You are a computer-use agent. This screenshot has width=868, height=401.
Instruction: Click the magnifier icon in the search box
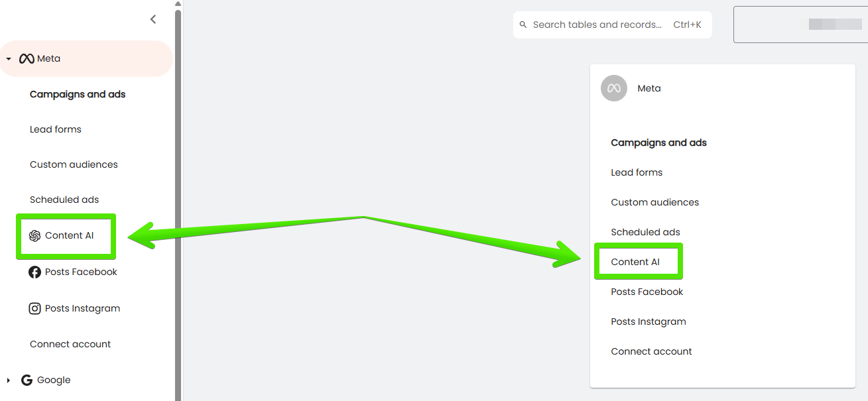pyautogui.click(x=523, y=25)
